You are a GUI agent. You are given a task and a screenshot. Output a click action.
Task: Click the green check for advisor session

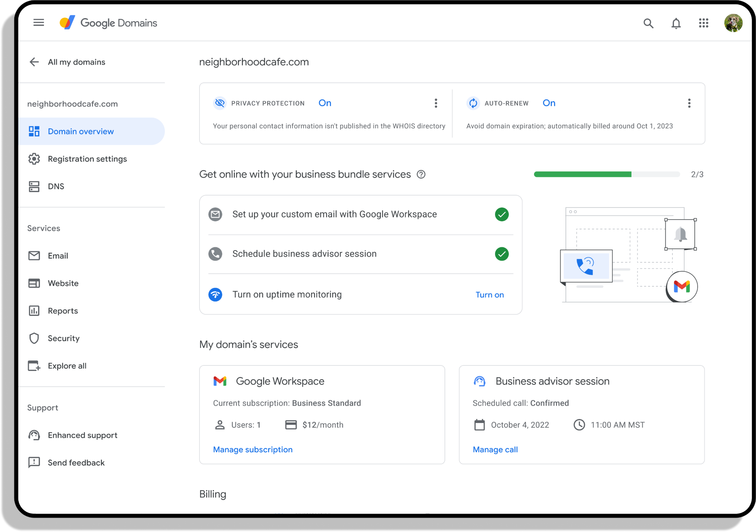502,254
